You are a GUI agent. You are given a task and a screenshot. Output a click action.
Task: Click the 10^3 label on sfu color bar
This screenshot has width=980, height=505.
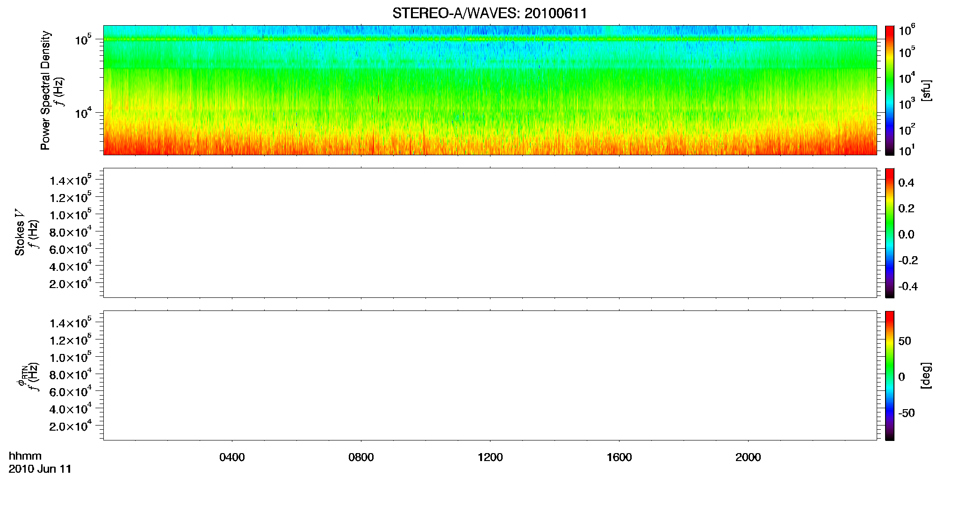tap(907, 103)
